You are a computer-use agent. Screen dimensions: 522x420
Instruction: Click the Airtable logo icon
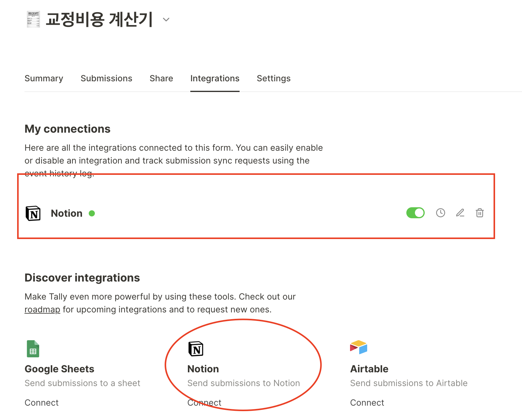click(x=359, y=347)
